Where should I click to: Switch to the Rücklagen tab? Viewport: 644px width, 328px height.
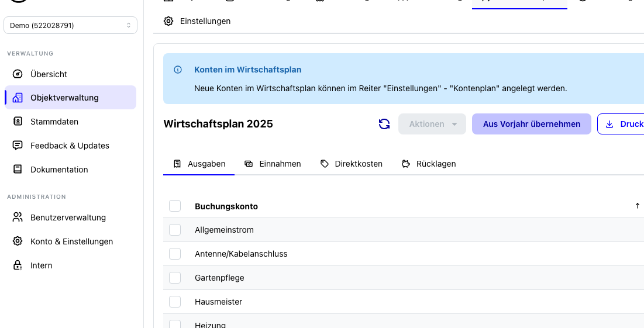click(428, 164)
